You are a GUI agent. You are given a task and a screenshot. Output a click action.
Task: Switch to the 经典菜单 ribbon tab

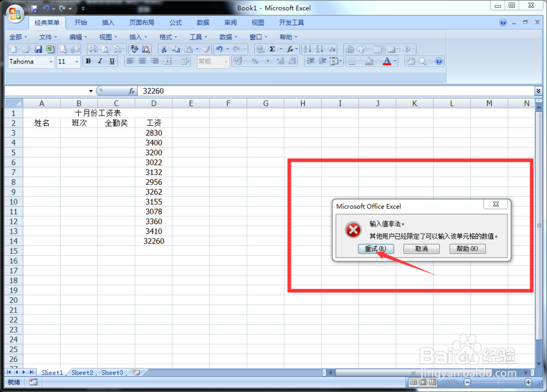pyautogui.click(x=47, y=22)
